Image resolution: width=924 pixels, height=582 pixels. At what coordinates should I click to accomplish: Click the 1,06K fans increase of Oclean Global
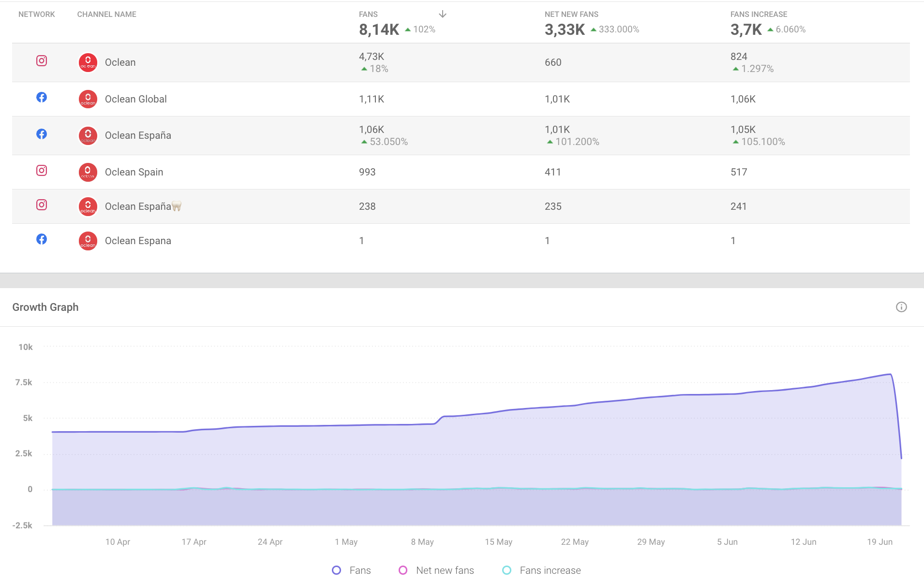(x=743, y=99)
